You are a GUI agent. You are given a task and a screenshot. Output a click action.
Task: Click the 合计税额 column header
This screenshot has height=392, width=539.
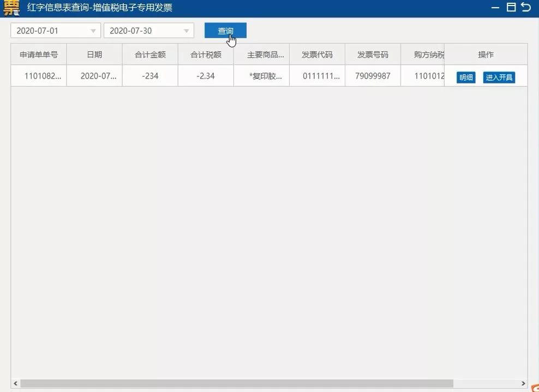pyautogui.click(x=205, y=54)
